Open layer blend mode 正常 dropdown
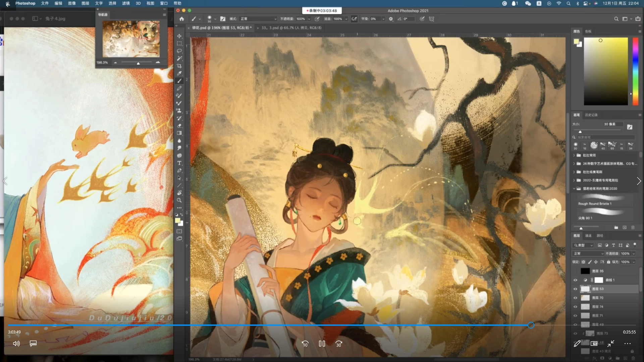 pyautogui.click(x=588, y=253)
